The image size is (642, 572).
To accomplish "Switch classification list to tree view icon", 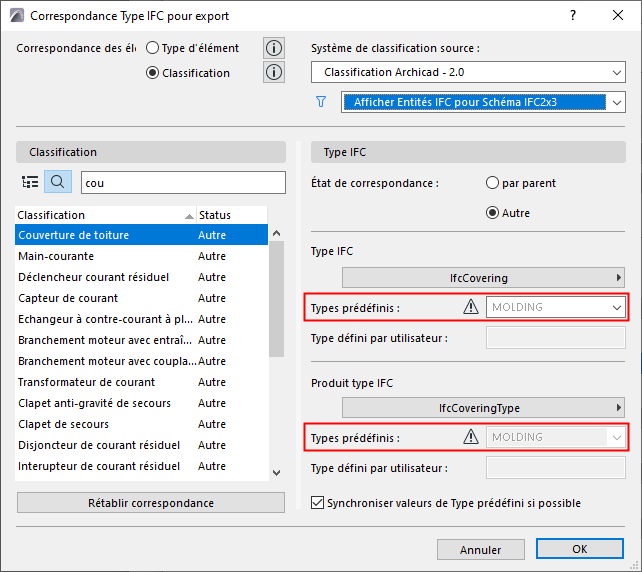I will [30, 182].
